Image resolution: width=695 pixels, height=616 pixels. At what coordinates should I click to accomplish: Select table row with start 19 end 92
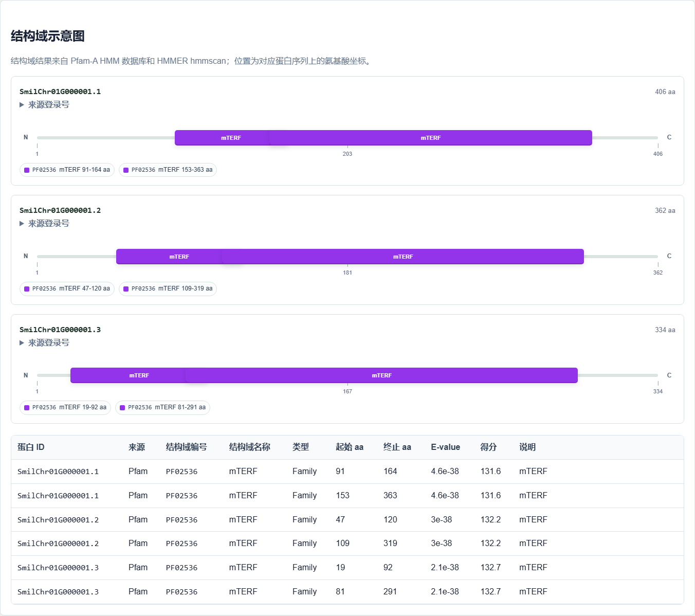click(348, 568)
